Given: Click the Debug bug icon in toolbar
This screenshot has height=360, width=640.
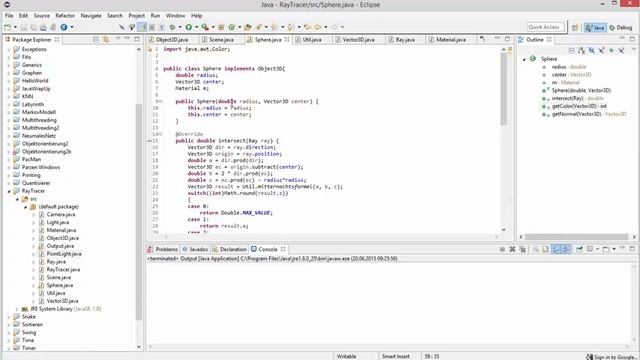Looking at the screenshot, I should [172, 27].
